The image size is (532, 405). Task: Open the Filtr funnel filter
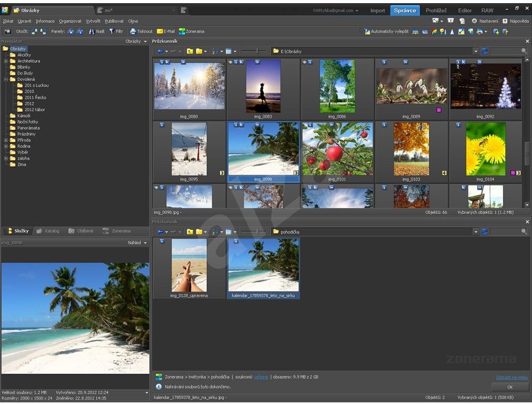(112, 31)
